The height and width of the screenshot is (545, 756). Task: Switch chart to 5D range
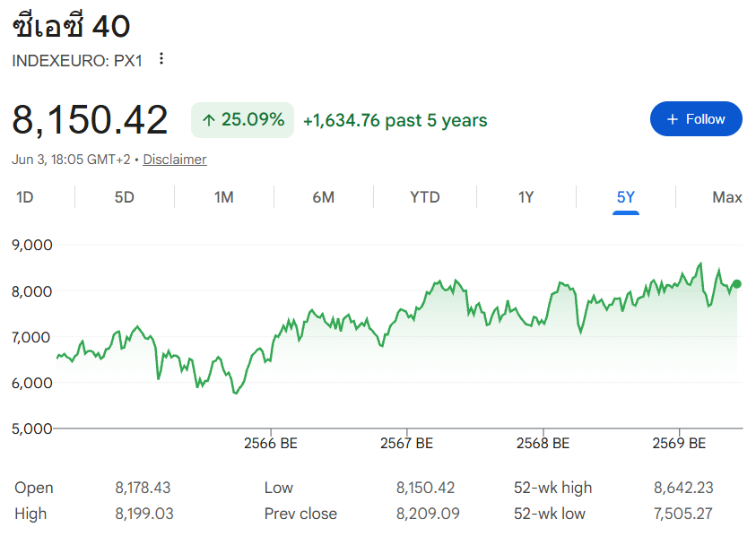125,197
